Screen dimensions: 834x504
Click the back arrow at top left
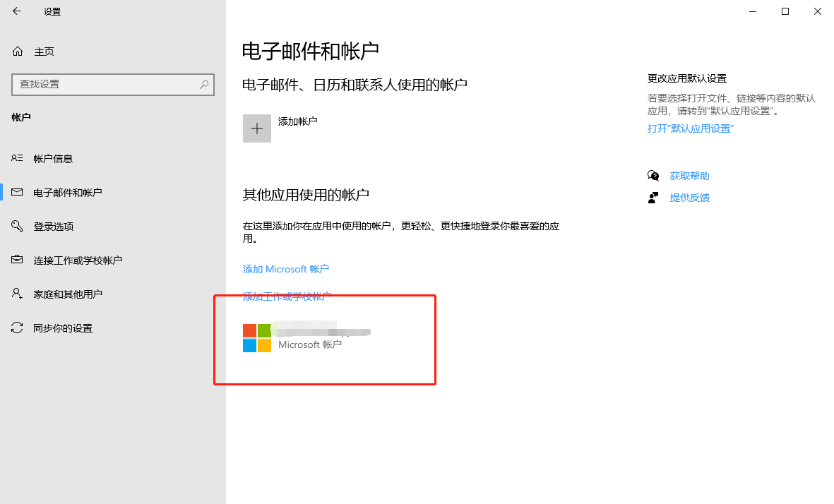pyautogui.click(x=16, y=11)
